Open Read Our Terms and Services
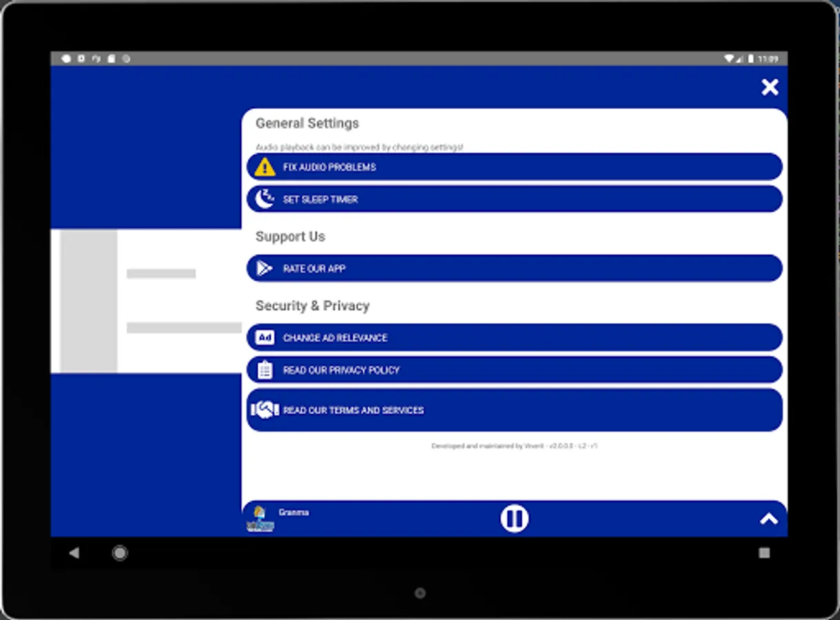Image resolution: width=840 pixels, height=620 pixels. (x=514, y=410)
